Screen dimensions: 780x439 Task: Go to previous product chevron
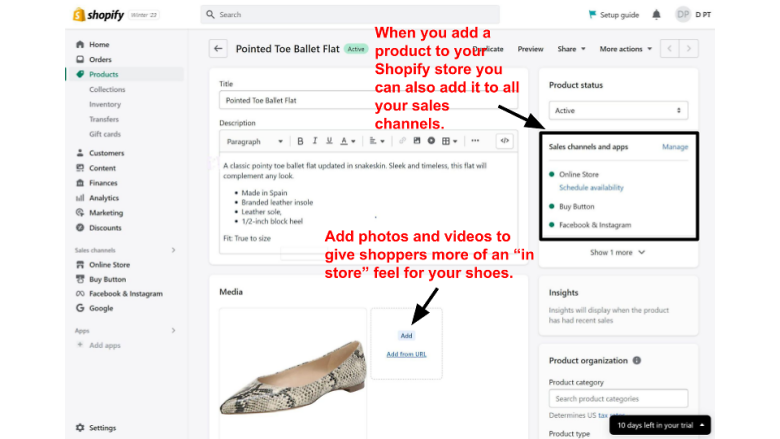tap(670, 49)
